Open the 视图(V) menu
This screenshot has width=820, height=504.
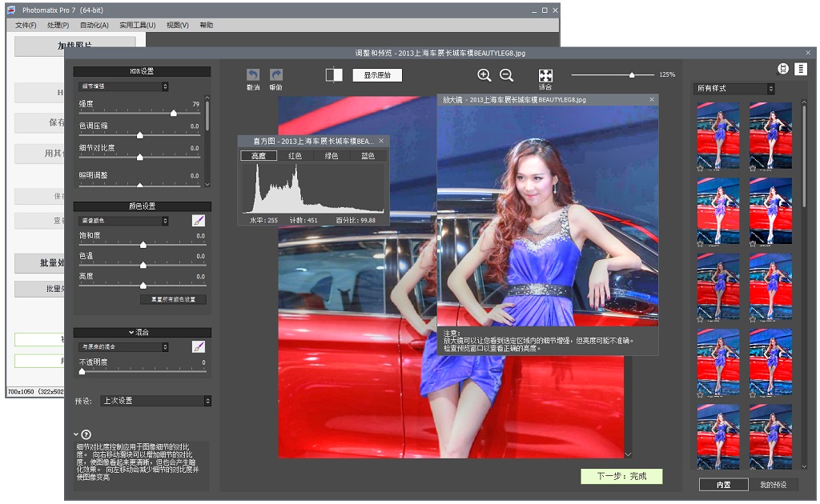click(x=177, y=25)
